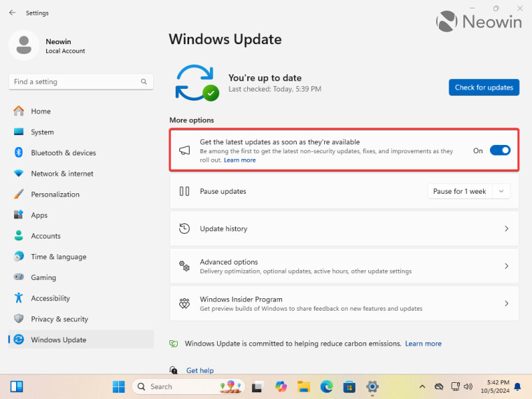The width and height of the screenshot is (532, 399).
Task: Open Microsoft Store from the taskbar
Action: click(349, 386)
